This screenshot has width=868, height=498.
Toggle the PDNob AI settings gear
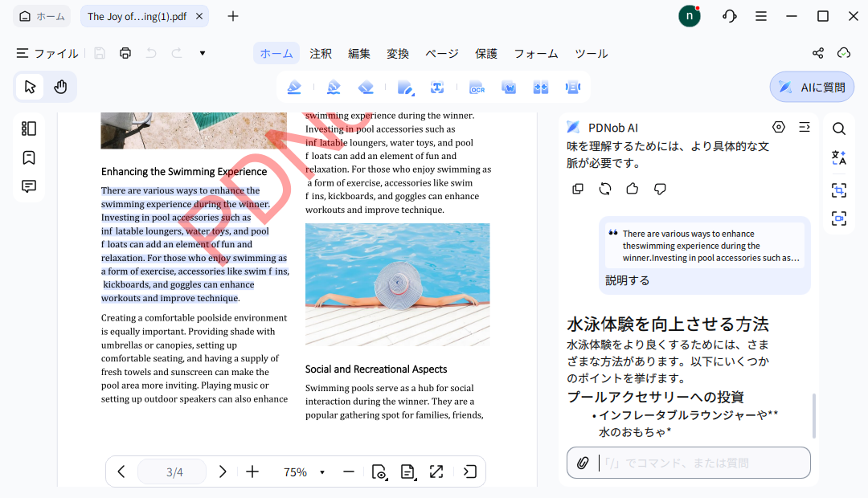[778, 127]
